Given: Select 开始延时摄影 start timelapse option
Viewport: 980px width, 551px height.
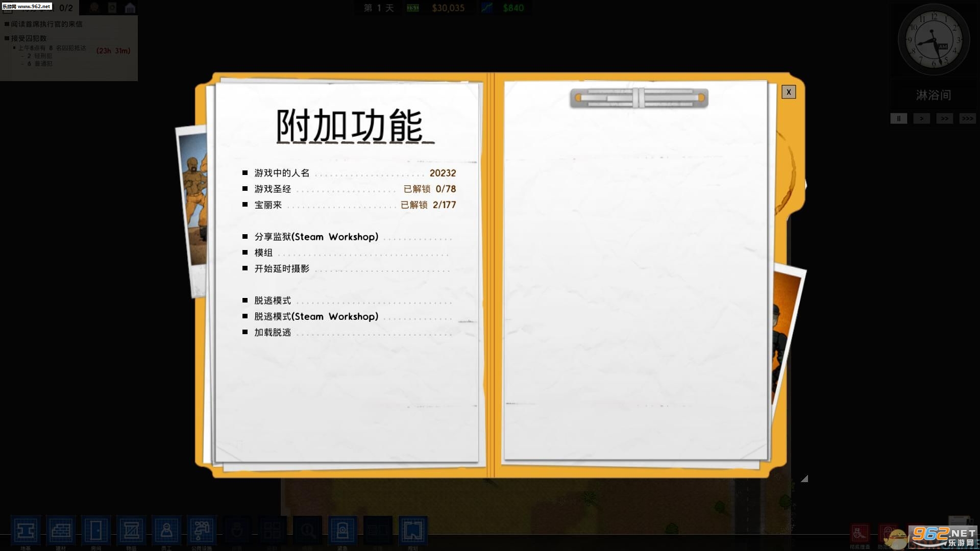Looking at the screenshot, I should tap(282, 268).
